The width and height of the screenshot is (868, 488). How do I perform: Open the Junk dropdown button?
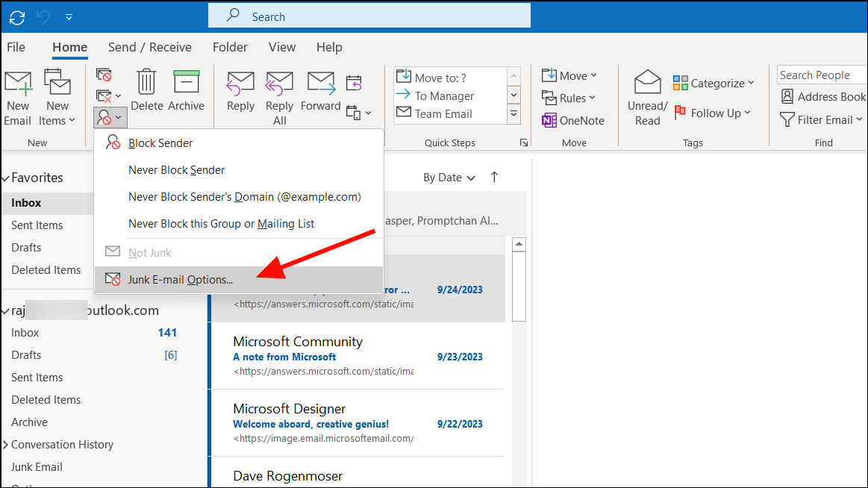(x=110, y=117)
